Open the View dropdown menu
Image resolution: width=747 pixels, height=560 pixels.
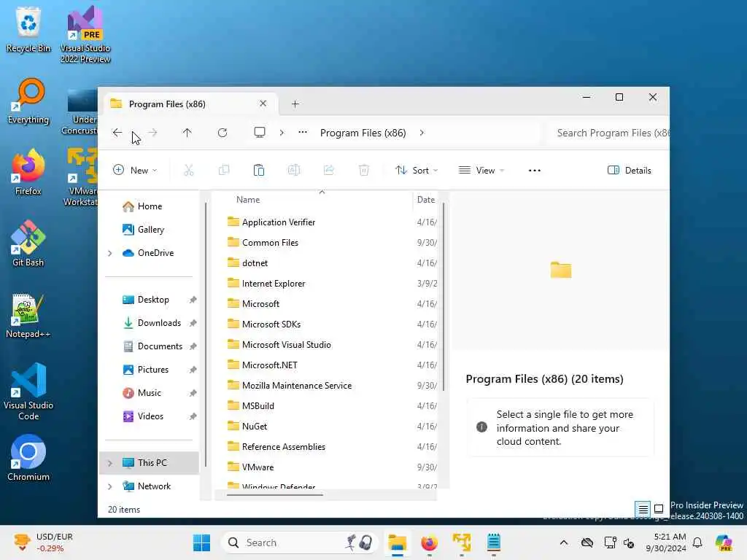point(481,171)
